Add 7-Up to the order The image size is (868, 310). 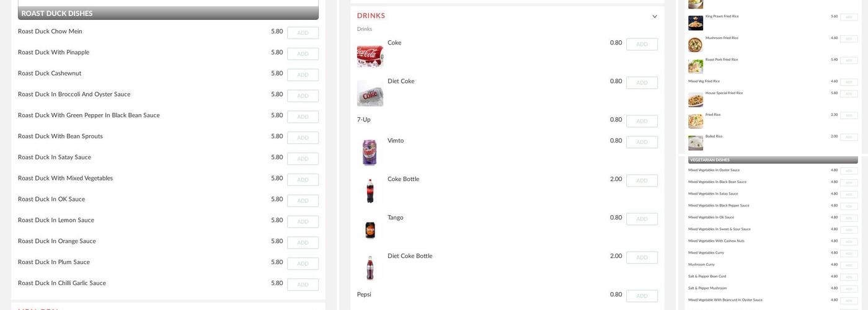[642, 121]
